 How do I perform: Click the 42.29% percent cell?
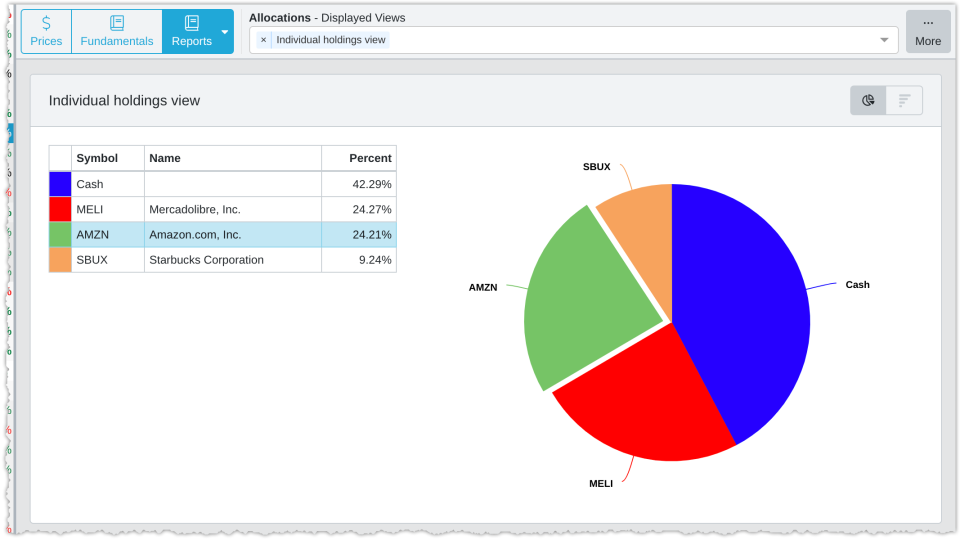[x=359, y=184]
